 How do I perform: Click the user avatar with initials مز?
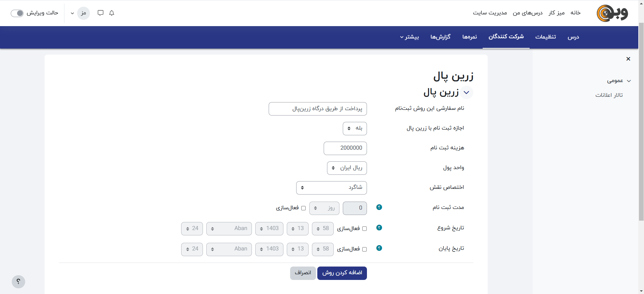[84, 13]
